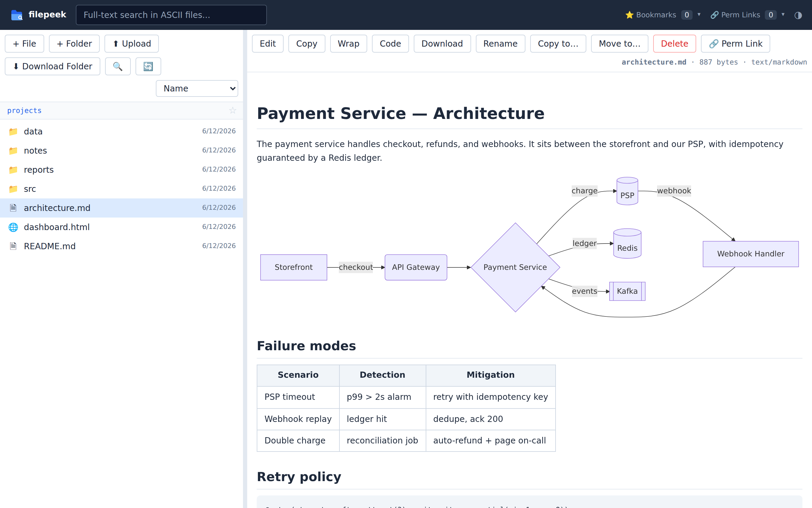Screen dimensions: 812x508
Task: Click the dashboard.html globe icon
Action: pos(13,227)
